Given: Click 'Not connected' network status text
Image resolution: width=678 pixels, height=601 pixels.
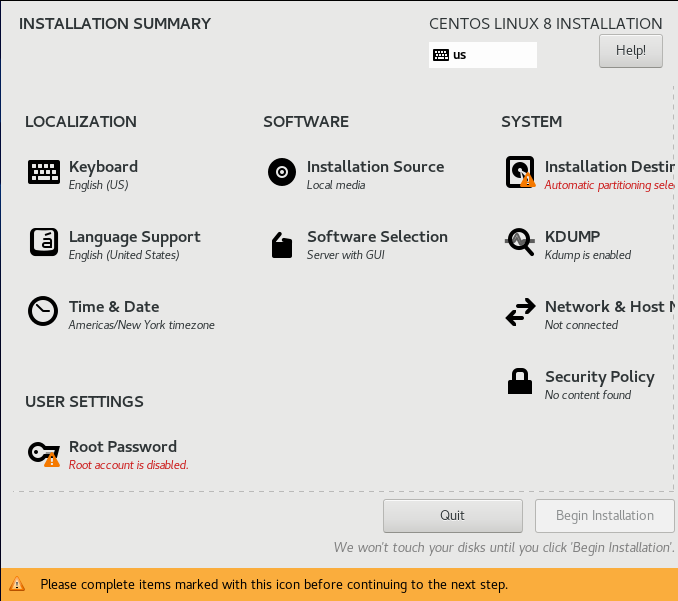Looking at the screenshot, I should pos(581,325).
